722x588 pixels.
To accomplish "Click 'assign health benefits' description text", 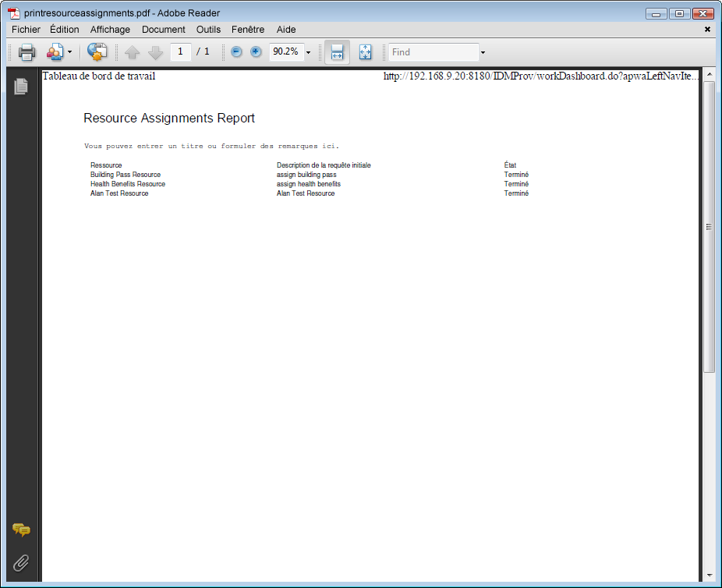I will coord(309,184).
